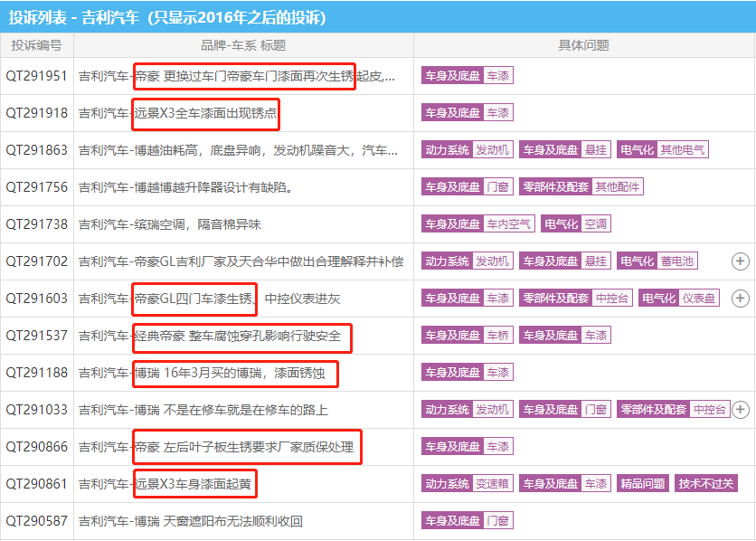Click 门窗 tag in row QT290587
The image size is (756, 541).
(498, 521)
